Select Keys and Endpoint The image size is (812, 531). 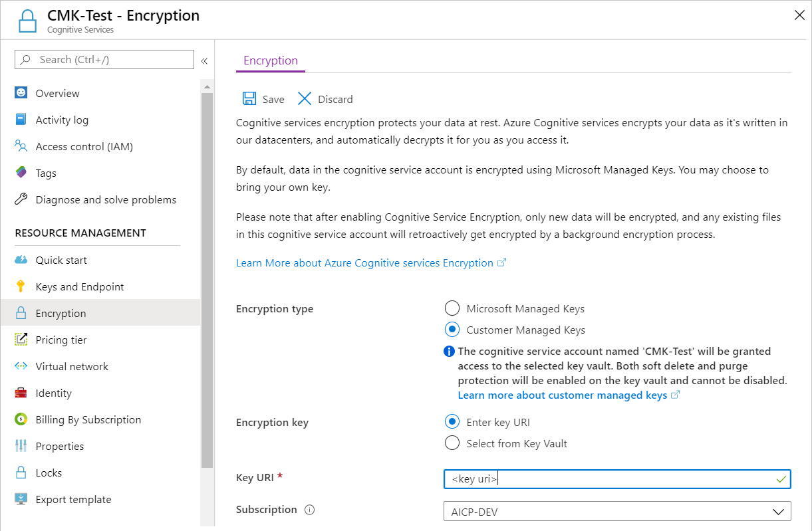(x=80, y=286)
